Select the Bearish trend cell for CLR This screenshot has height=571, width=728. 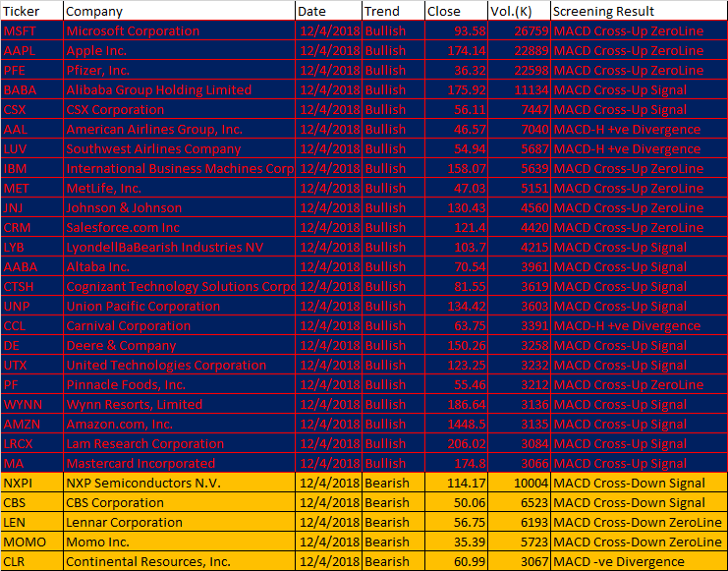393,562
